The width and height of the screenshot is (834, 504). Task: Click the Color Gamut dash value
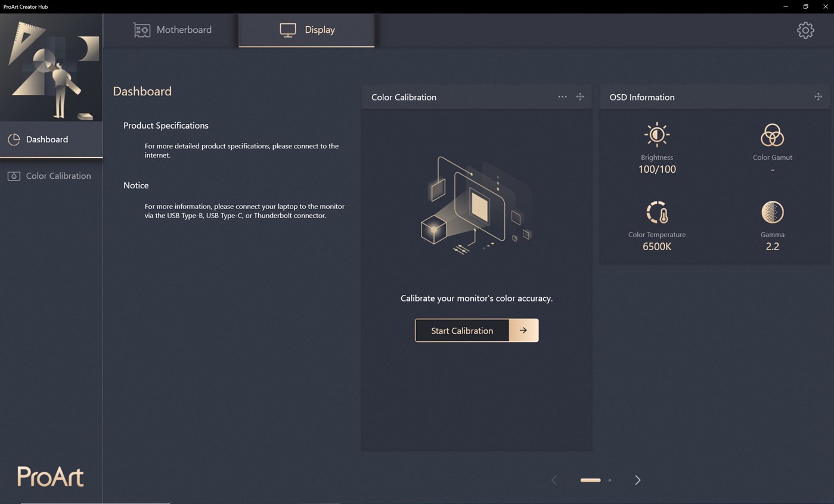[x=772, y=170]
